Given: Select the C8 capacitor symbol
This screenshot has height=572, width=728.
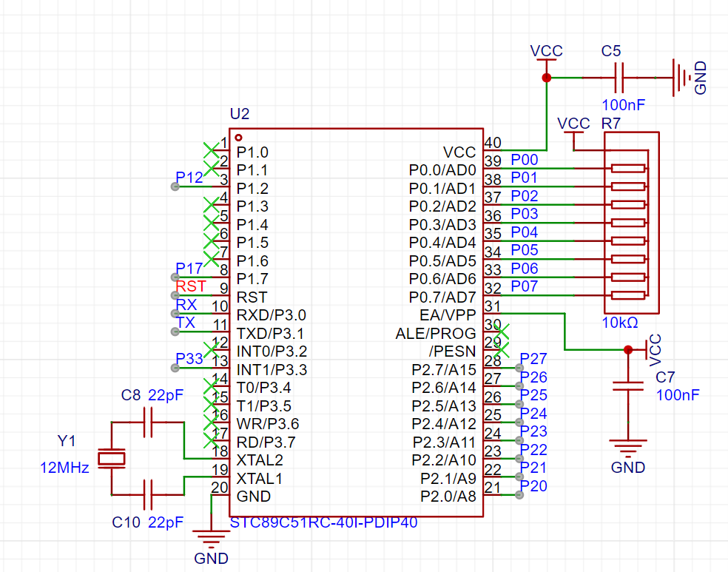Looking at the screenshot, I should 148,422.
